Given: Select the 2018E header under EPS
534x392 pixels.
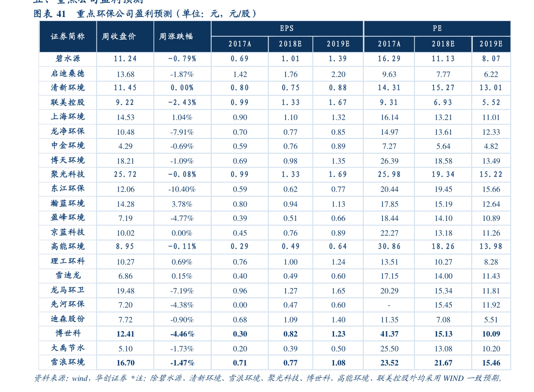Looking at the screenshot, I should click(290, 44).
